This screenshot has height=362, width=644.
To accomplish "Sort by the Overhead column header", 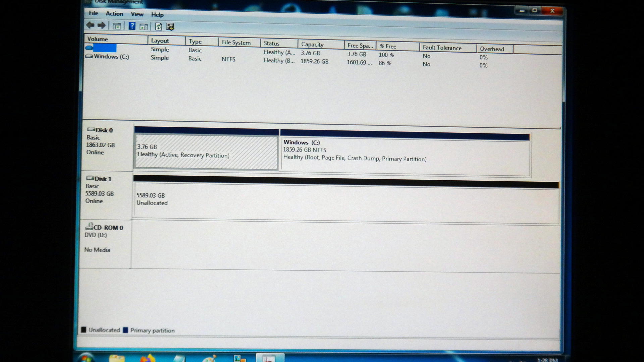I will coord(495,49).
